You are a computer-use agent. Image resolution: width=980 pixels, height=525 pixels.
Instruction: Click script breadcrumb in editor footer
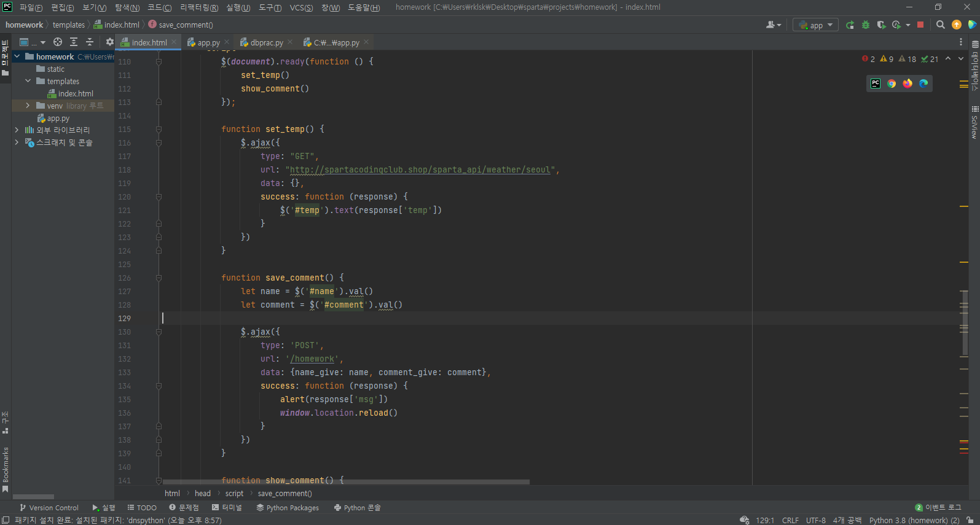[x=234, y=494]
